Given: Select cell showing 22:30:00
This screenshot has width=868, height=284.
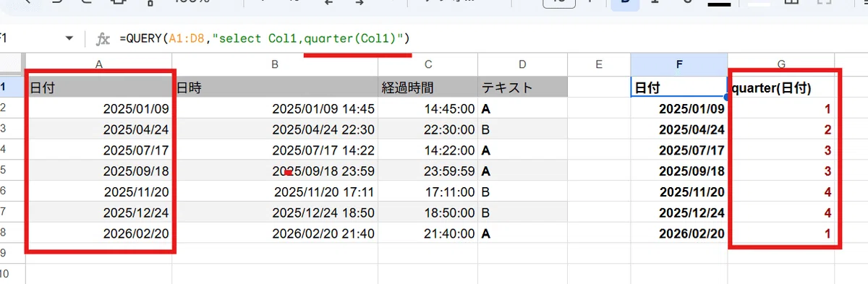Looking at the screenshot, I should [x=428, y=130].
